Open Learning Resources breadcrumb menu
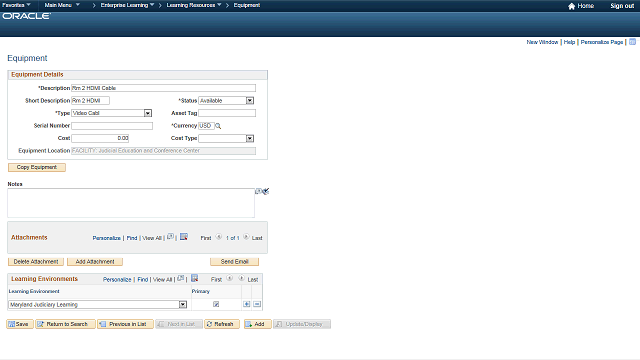640x360 pixels. (x=194, y=5)
